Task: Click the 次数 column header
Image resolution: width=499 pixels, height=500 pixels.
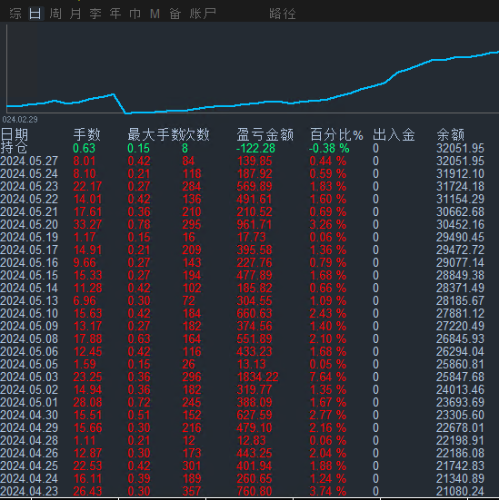Action: (x=195, y=135)
